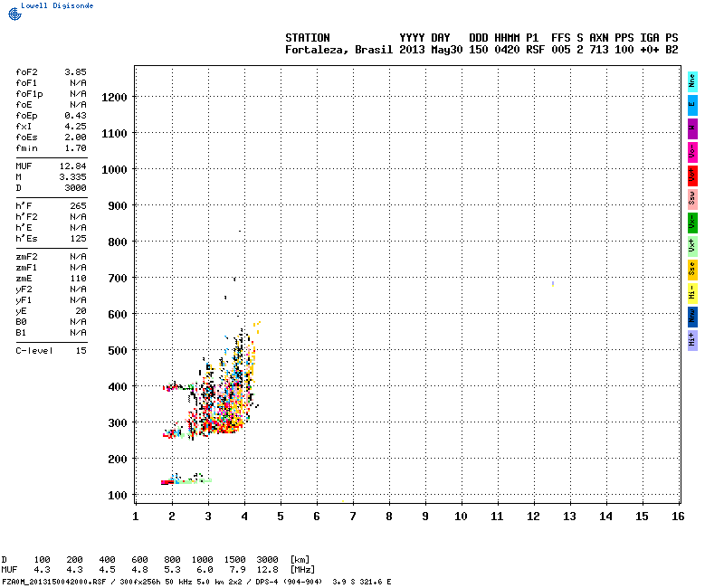Click the light green Vx+ legend swatch

click(692, 246)
